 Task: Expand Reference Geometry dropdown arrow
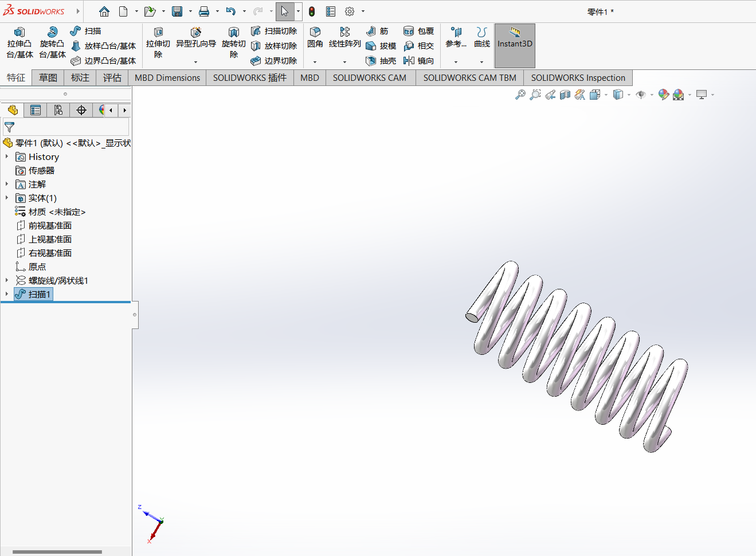(456, 62)
